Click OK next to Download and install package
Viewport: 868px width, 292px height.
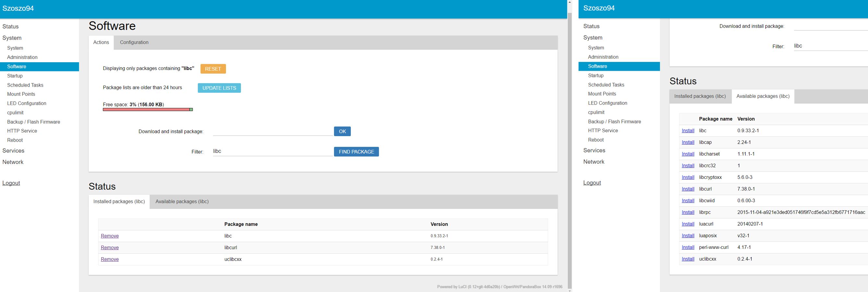pyautogui.click(x=342, y=131)
